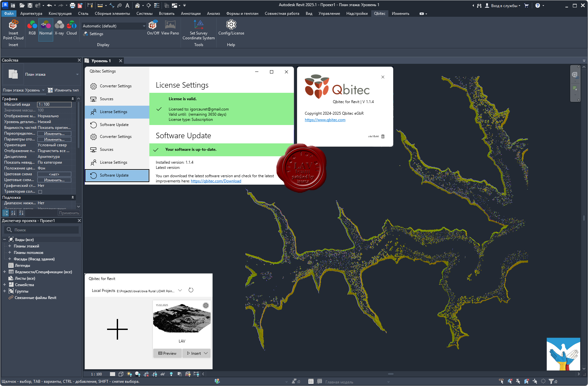Click Measure ruler icon in quick access
The image size is (588, 386).
pyautogui.click(x=100, y=5)
